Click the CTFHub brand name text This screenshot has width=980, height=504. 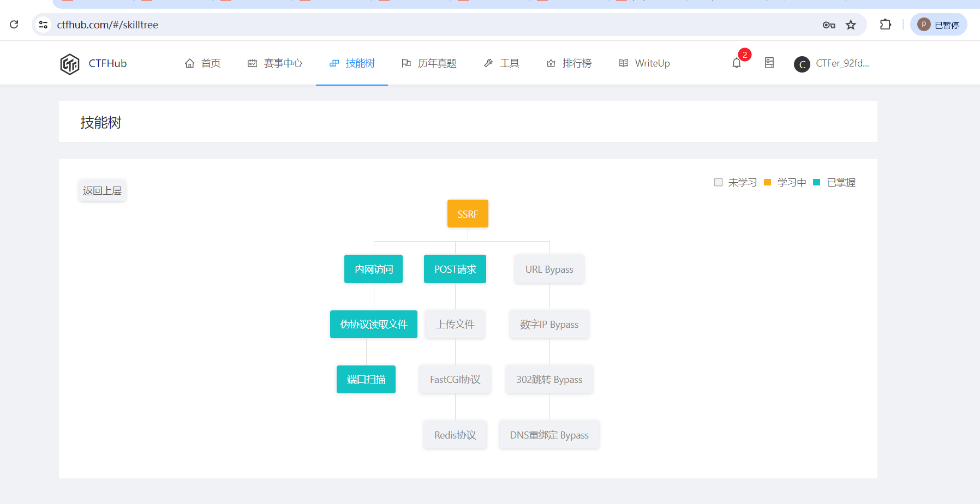107,63
